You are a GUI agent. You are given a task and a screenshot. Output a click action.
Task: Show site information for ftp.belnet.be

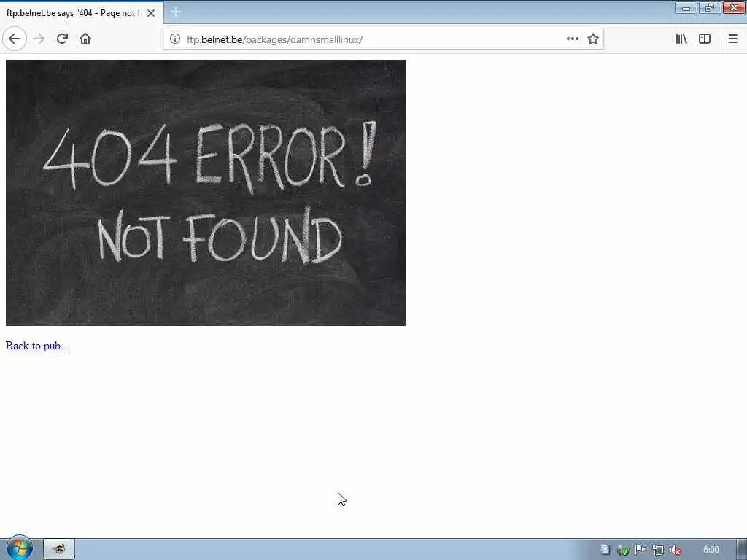pyautogui.click(x=175, y=39)
